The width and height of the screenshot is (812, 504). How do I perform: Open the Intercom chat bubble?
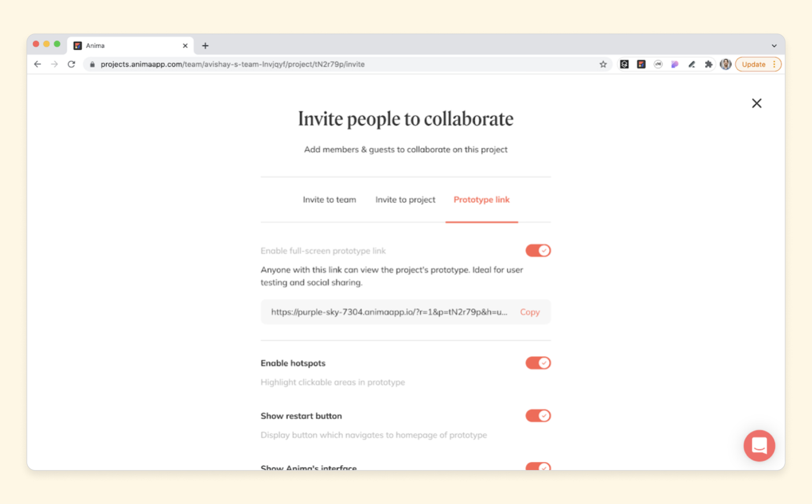pyautogui.click(x=759, y=445)
